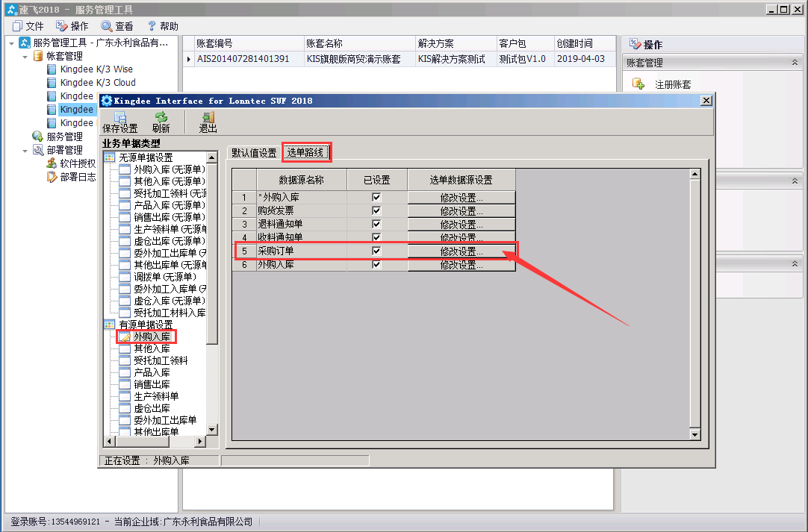Click the Kingdee K/3 Cloud node icon
Viewport: 808px width, 532px height.
point(51,82)
